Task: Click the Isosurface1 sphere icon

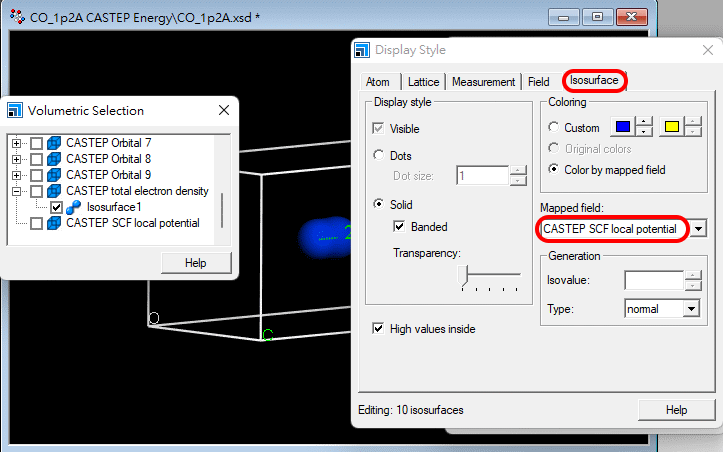Action: point(73,207)
